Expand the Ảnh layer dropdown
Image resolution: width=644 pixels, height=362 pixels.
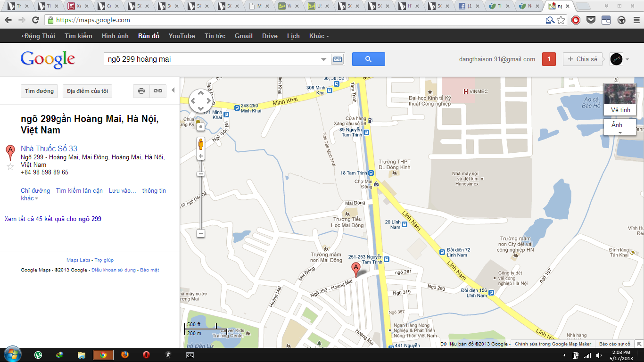coord(620,127)
